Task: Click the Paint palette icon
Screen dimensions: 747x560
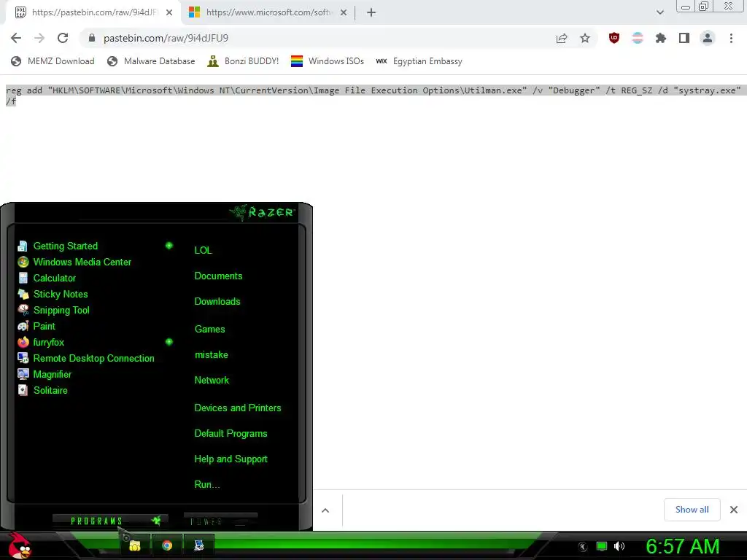Action: [x=23, y=326]
